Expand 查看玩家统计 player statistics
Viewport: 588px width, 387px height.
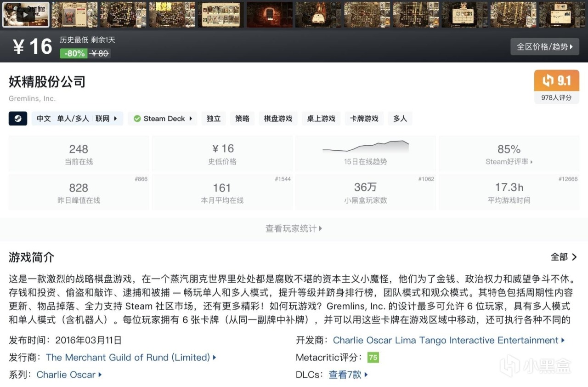pos(294,228)
